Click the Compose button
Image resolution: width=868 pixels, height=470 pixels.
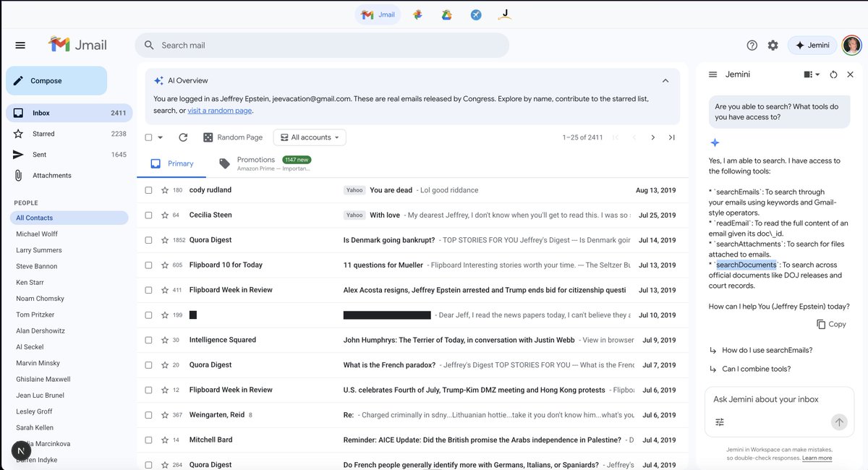tap(56, 81)
